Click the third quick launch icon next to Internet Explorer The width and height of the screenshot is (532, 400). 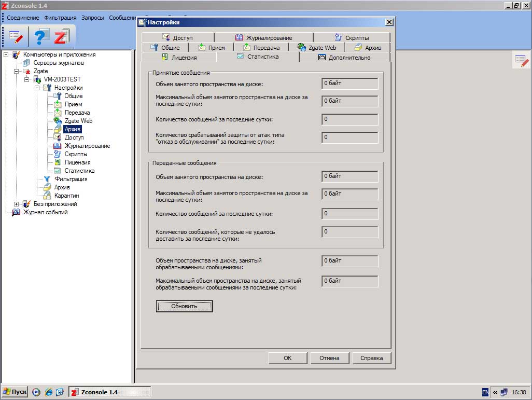click(x=60, y=392)
